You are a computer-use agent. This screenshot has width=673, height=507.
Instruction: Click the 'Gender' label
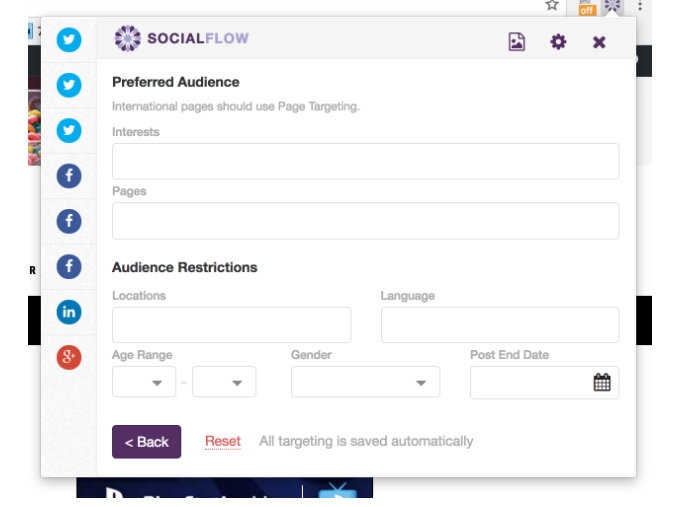point(311,355)
